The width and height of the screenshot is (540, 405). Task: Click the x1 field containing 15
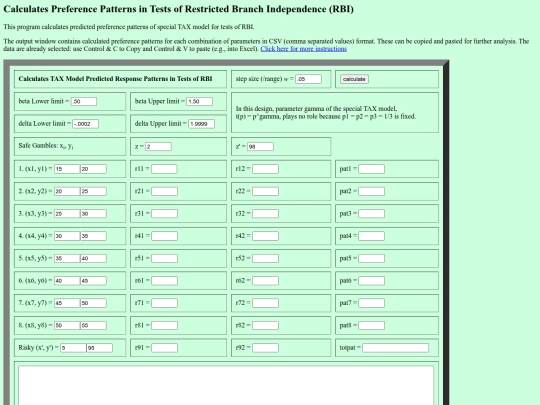click(x=67, y=169)
